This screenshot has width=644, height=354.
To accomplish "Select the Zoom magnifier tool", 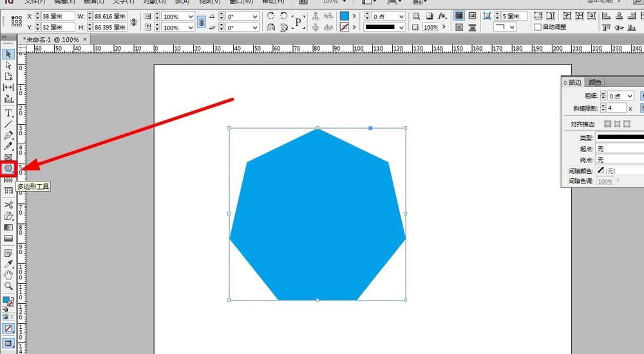I will pos(8,286).
